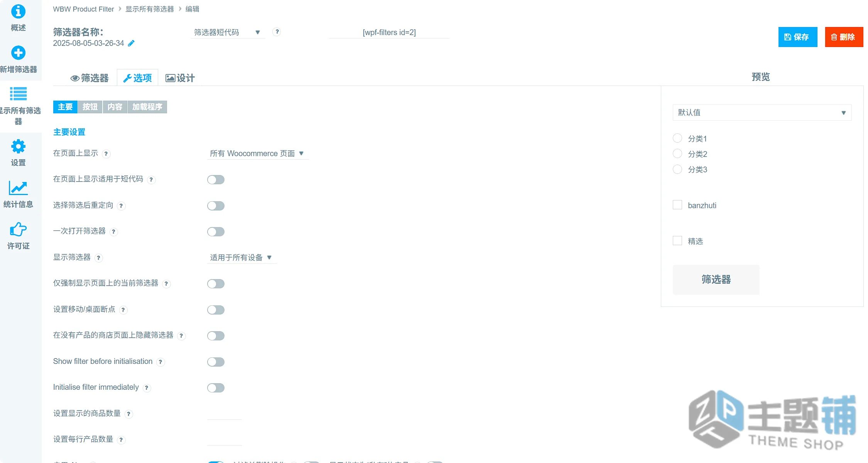Image resolution: width=868 pixels, height=463 pixels.
Task: Click help icon for 在页面上显示适用于短代码
Action: (x=151, y=180)
